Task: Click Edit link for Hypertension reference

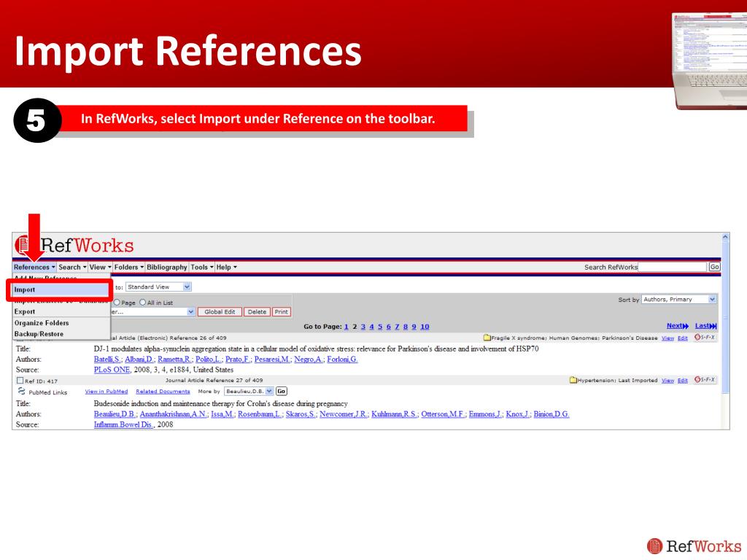Action: [683, 381]
